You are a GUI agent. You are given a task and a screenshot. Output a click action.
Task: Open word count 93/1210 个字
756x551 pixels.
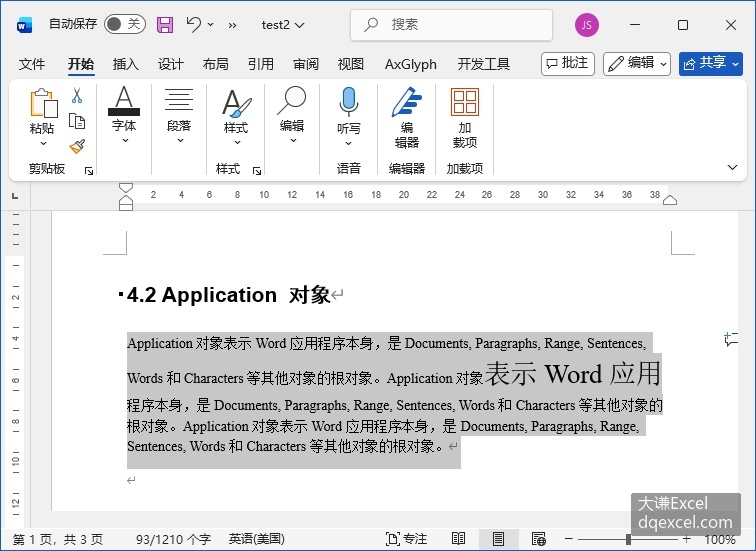pos(173,539)
